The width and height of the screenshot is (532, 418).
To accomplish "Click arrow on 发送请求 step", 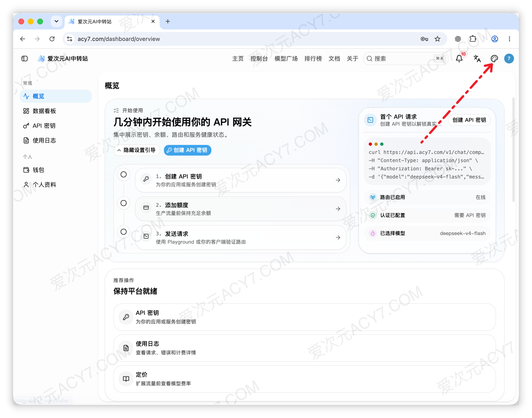I will click(338, 237).
